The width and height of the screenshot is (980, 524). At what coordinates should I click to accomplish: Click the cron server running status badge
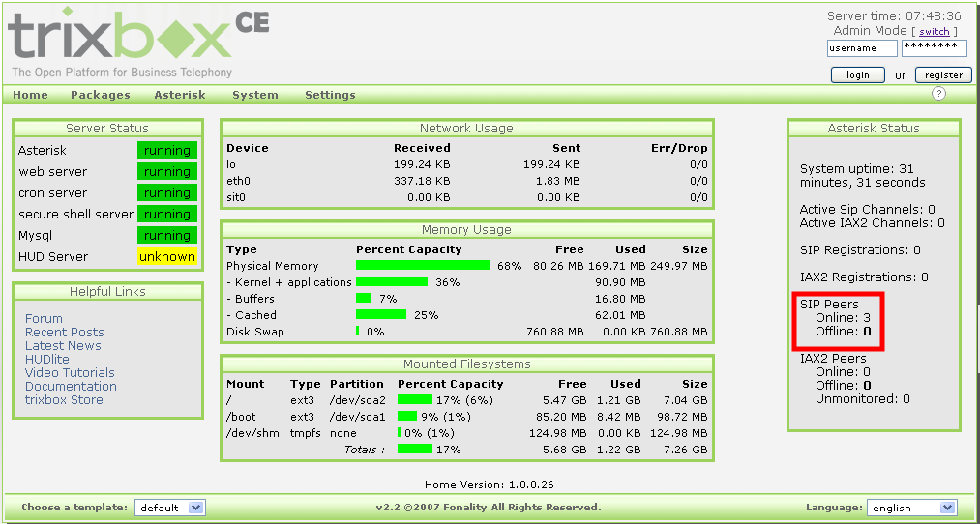166,193
